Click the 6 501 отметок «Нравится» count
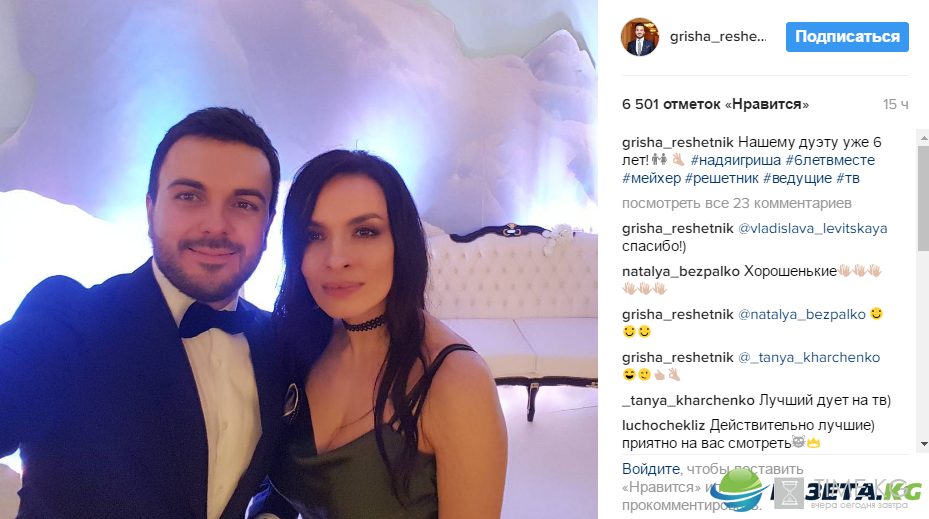The width and height of the screenshot is (929, 519). (x=715, y=104)
